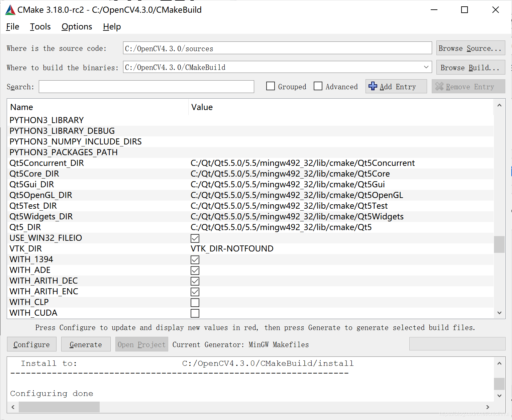Uncheck USE_WIN32_FILEIO option
Screen dimensions: 512x420
[195, 238]
